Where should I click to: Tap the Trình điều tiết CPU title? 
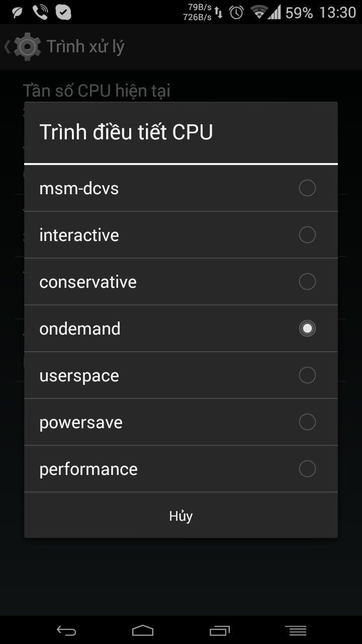click(126, 132)
